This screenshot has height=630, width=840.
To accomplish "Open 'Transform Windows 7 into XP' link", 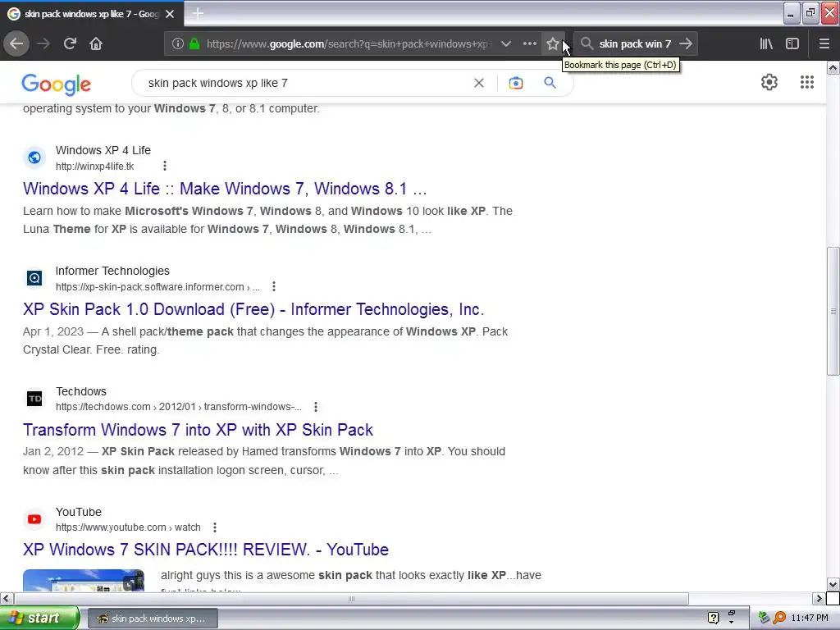I will pos(199,430).
